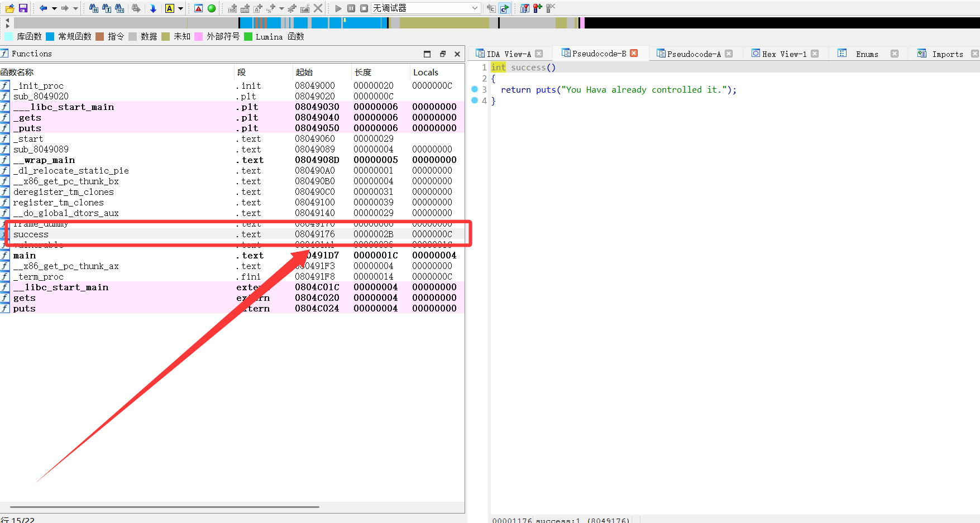Switch to the IDA View-A tab
The image size is (980, 523).
[509, 54]
